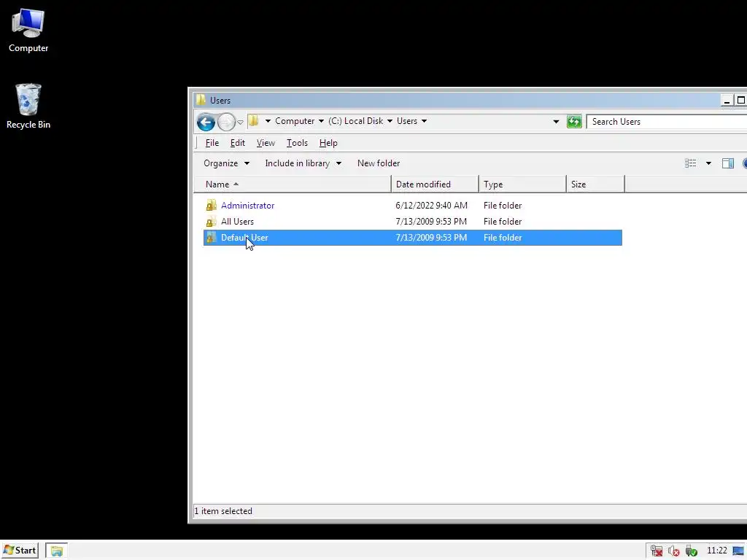Screen dimensions: 747x560
Task: Click the folder icon in address bar
Action: pos(254,121)
